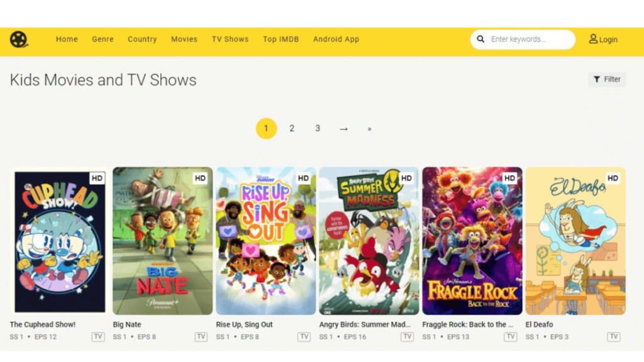Go to page 2 of results
The width and height of the screenshot is (644, 362).
click(292, 128)
